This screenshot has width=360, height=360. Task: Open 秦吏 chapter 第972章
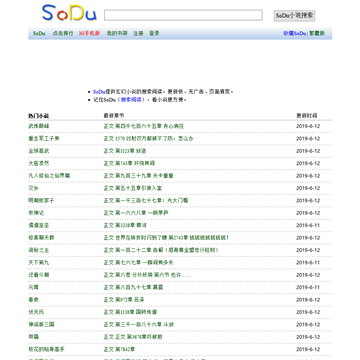124,300
